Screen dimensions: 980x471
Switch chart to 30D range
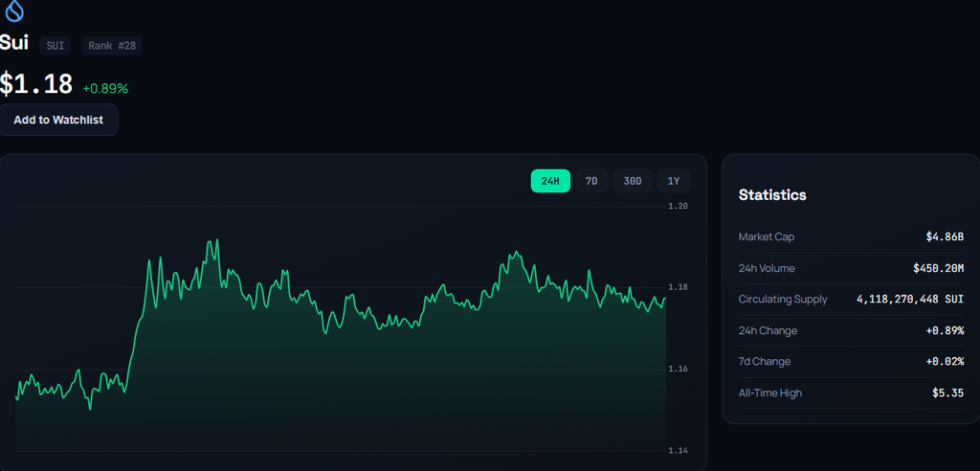click(633, 181)
